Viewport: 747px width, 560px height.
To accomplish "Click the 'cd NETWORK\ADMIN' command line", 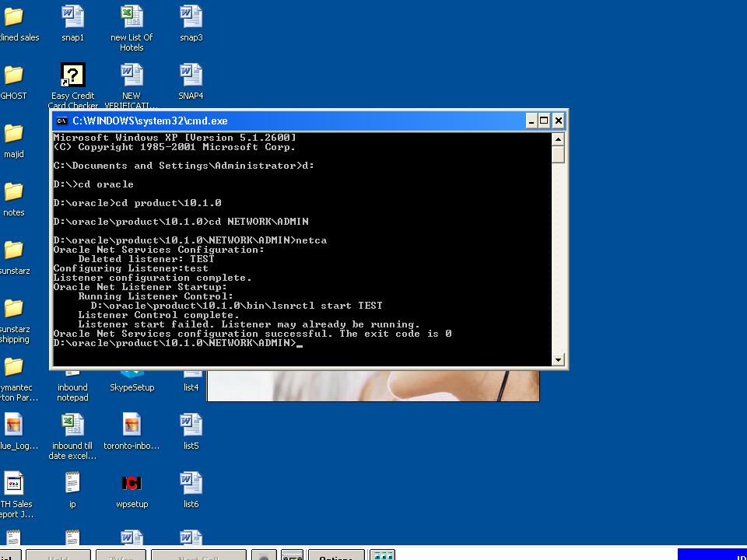I will click(x=181, y=222).
